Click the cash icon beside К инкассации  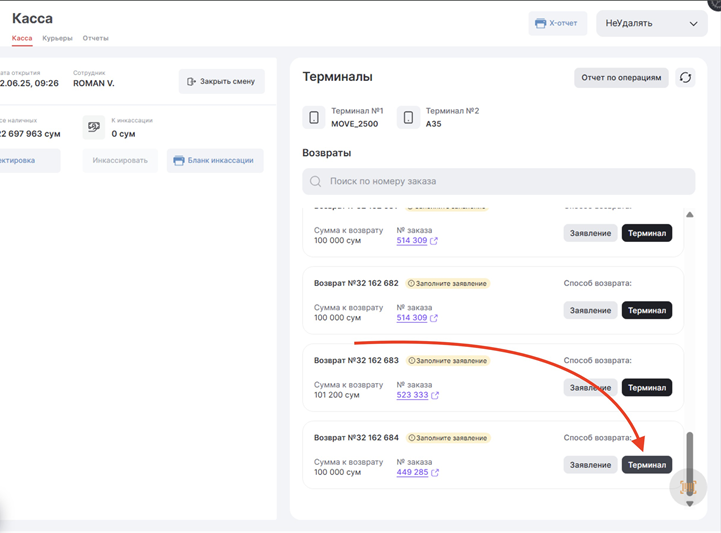tap(95, 127)
